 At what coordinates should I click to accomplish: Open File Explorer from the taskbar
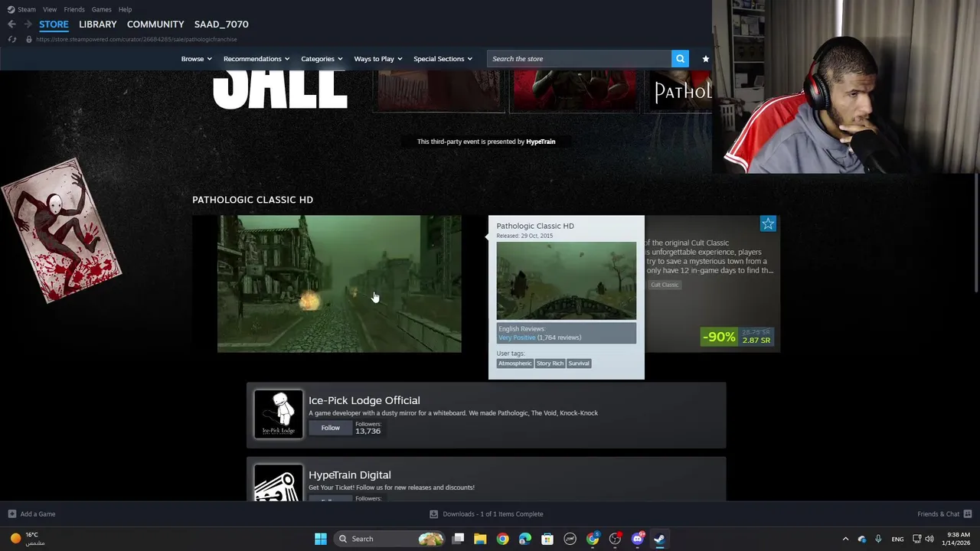[480, 539]
